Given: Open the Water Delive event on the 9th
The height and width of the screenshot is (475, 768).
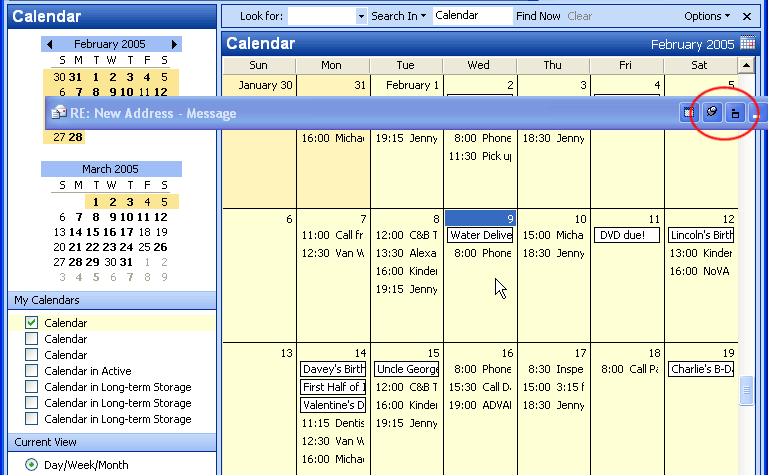Looking at the screenshot, I should coord(480,235).
